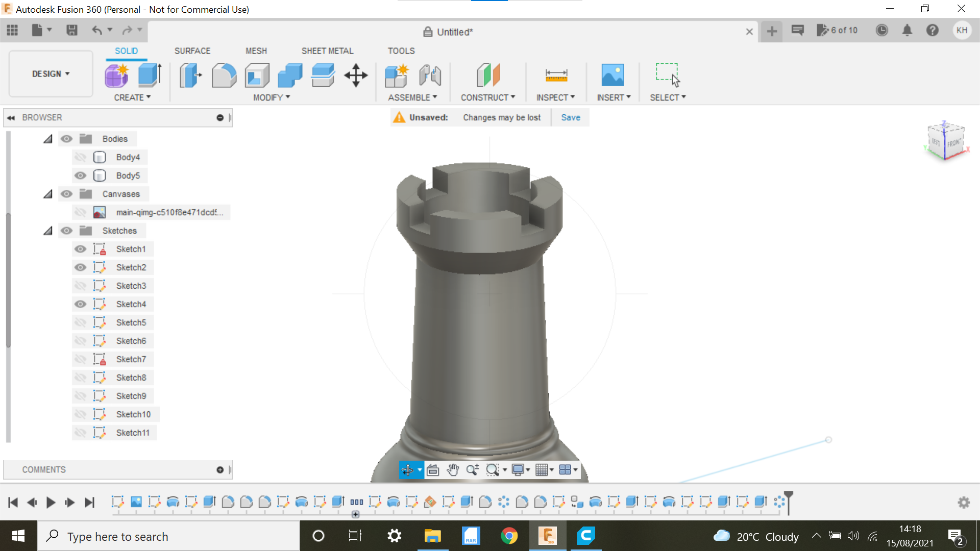Screen dimensions: 980x551
Task: Select the Joint tool
Action: (x=430, y=76)
